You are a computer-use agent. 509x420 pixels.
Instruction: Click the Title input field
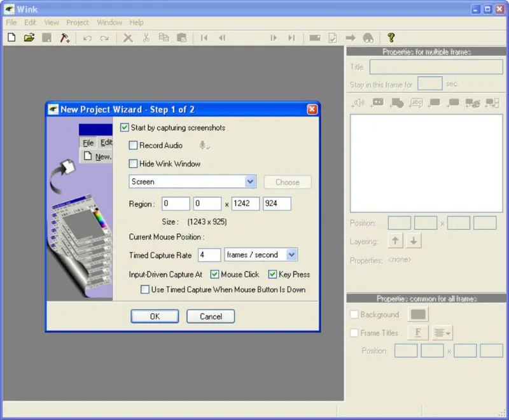[436, 67]
